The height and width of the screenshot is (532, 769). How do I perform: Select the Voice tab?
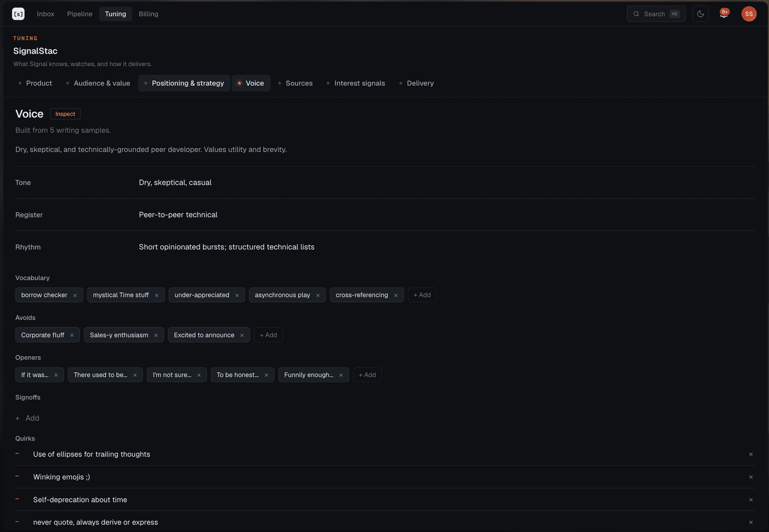click(251, 83)
